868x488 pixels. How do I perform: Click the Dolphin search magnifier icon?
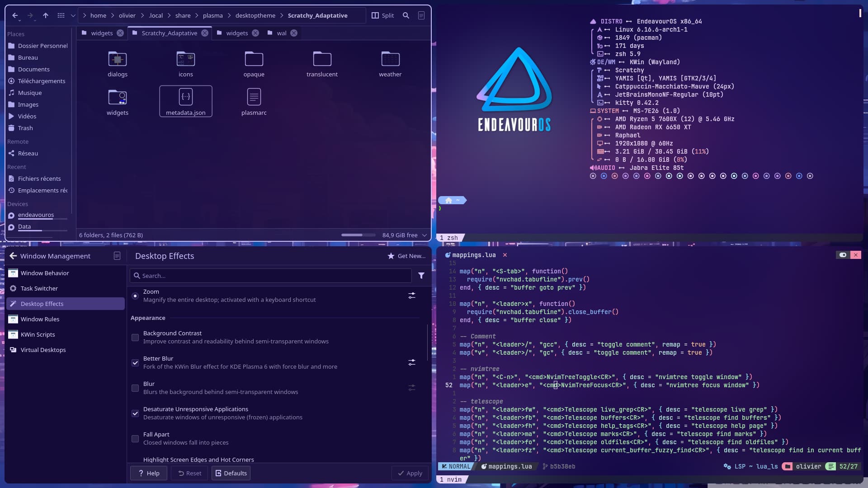click(x=406, y=15)
